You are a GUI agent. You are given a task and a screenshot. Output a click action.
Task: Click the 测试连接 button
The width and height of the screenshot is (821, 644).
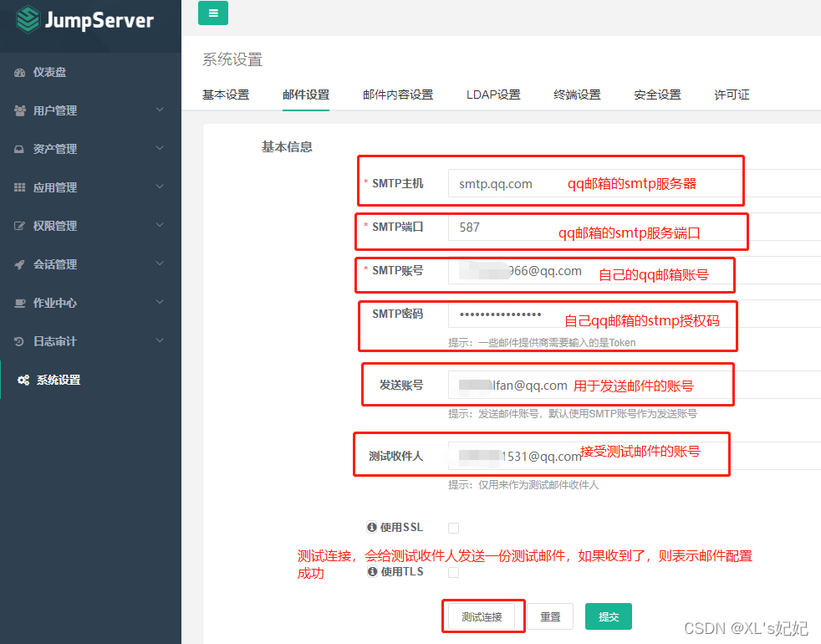[x=482, y=616]
